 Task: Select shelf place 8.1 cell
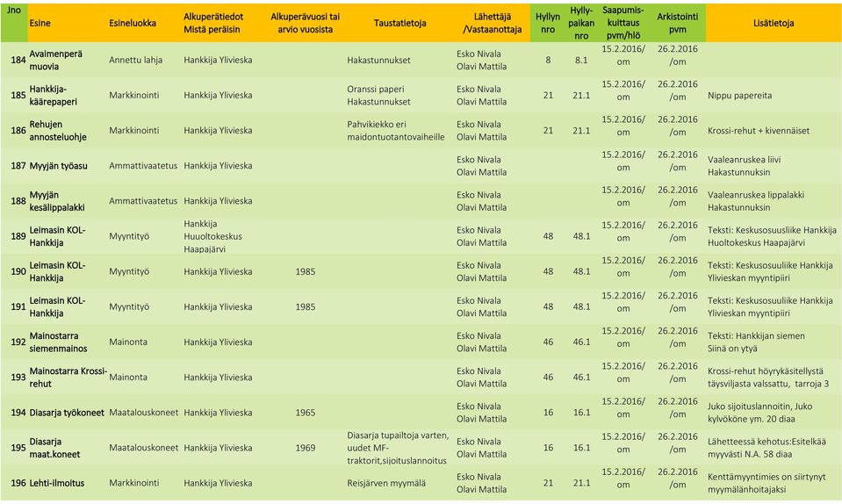tap(581, 60)
